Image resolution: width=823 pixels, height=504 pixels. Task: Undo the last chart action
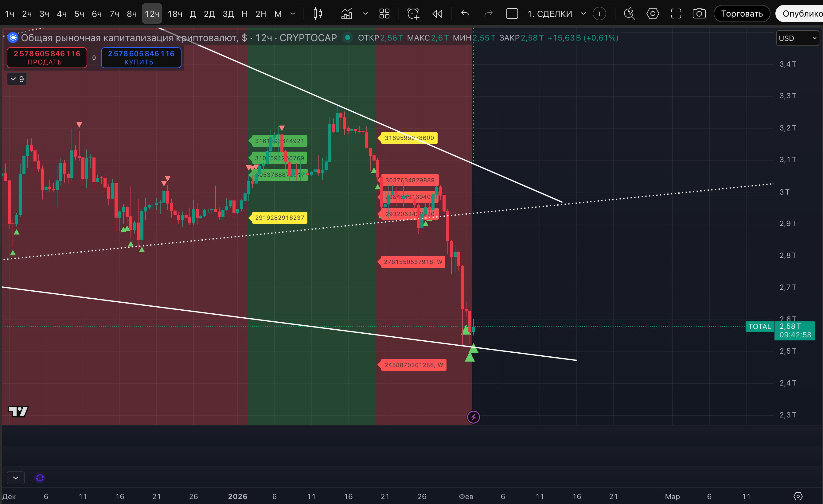465,14
